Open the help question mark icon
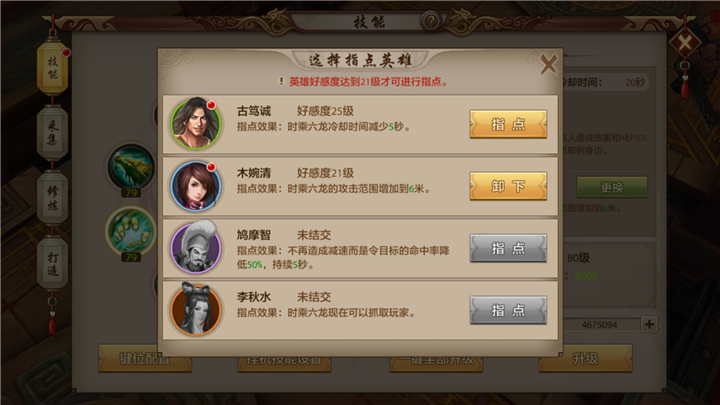The height and width of the screenshot is (405, 720). (431, 21)
